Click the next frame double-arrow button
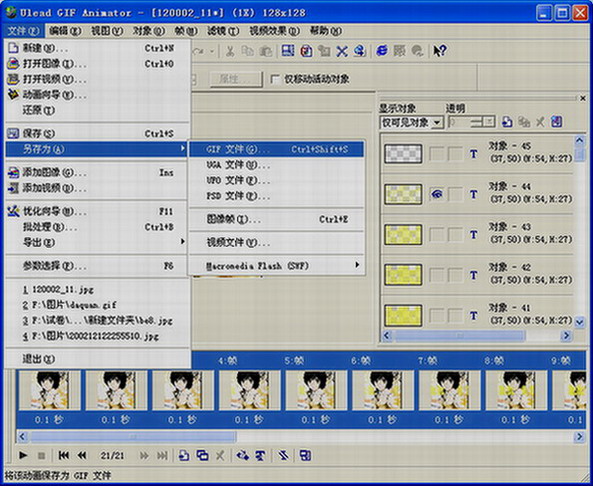 click(144, 455)
